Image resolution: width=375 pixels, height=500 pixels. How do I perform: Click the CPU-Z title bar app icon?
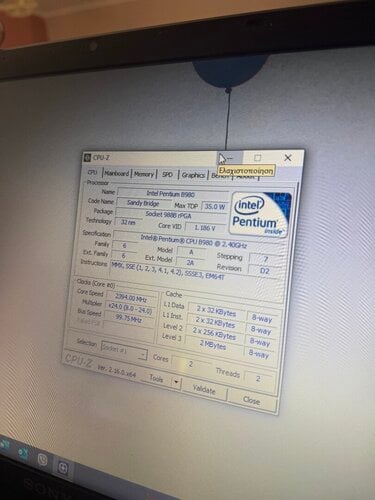88,157
